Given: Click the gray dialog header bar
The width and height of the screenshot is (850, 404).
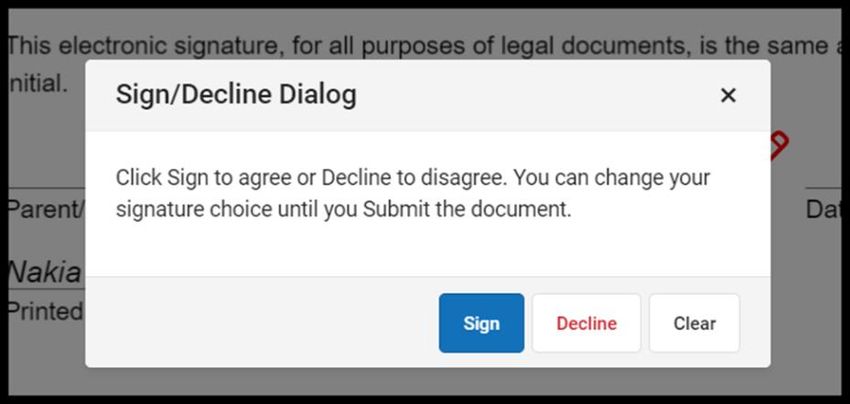Looking at the screenshot, I should pyautogui.click(x=428, y=95).
